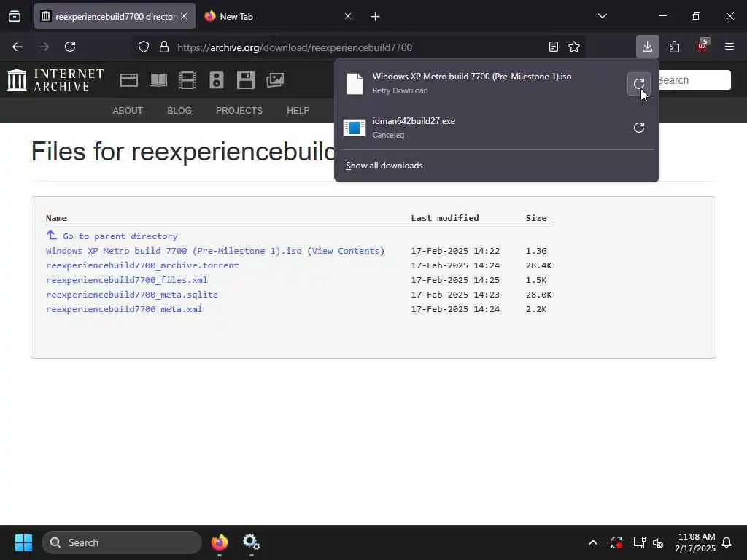Open tracking protection shield panel
Image resolution: width=747 pixels, height=560 pixels.
(144, 47)
